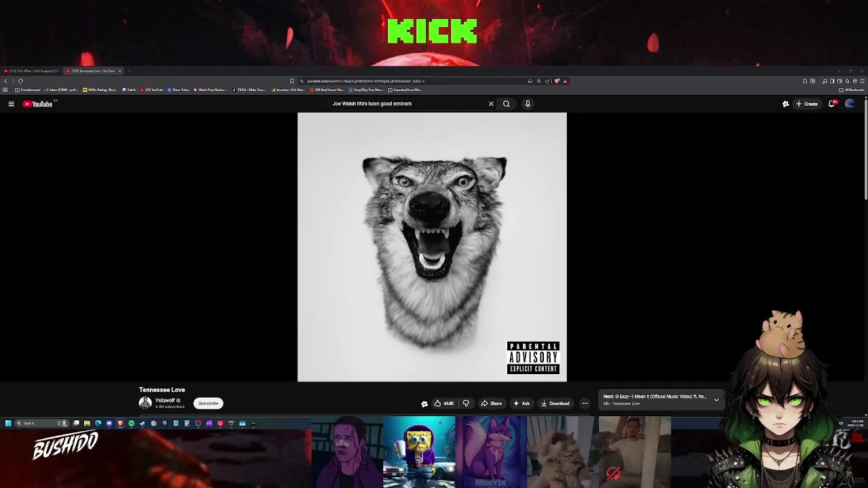Screen dimensions: 868x488
Task: Open the browser apps grid icon in the bookmarks bar
Action: pos(5,89)
